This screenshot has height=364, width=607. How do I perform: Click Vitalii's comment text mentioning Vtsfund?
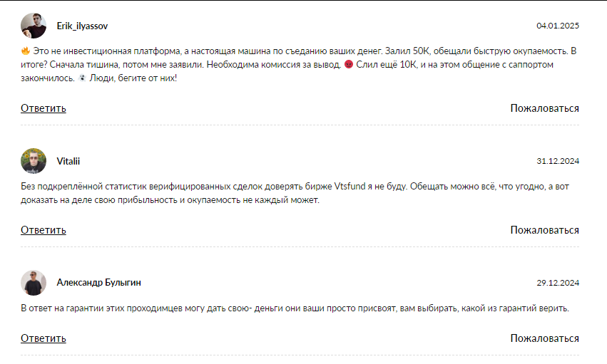point(295,193)
